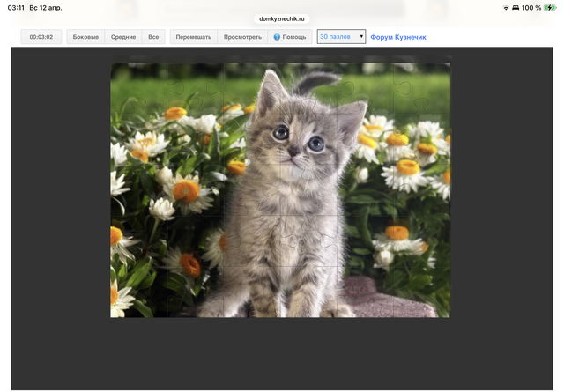Viewport: 564px width, 392px height.
Task: Open the Форум Кузнечик link
Action: click(x=398, y=38)
